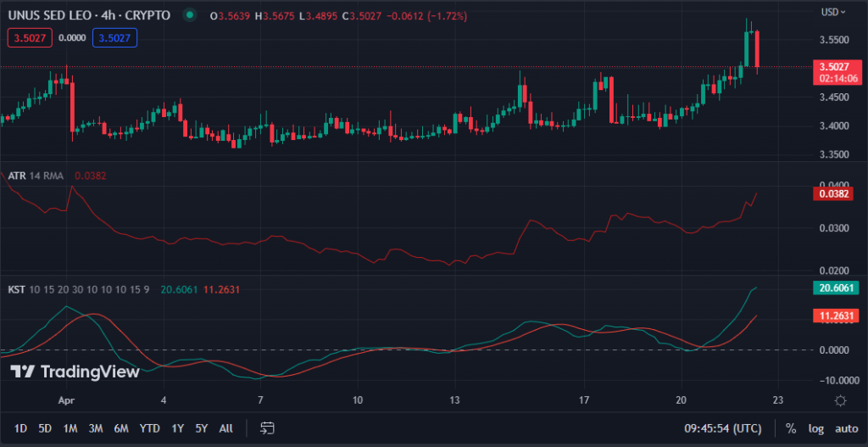Click the green market status dot
868x447 pixels.
click(189, 15)
